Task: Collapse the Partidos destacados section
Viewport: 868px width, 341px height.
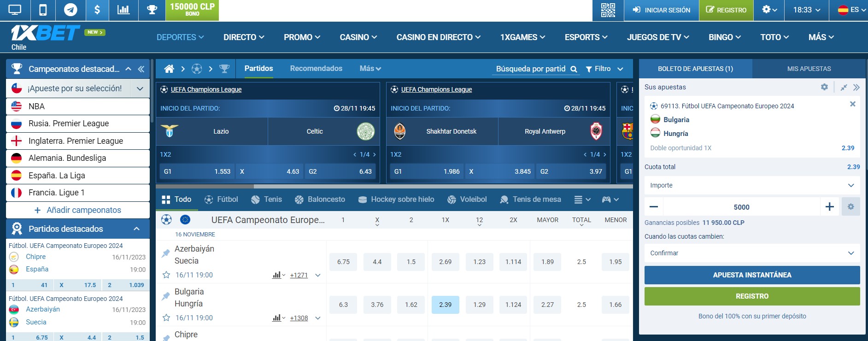Action: tap(136, 229)
